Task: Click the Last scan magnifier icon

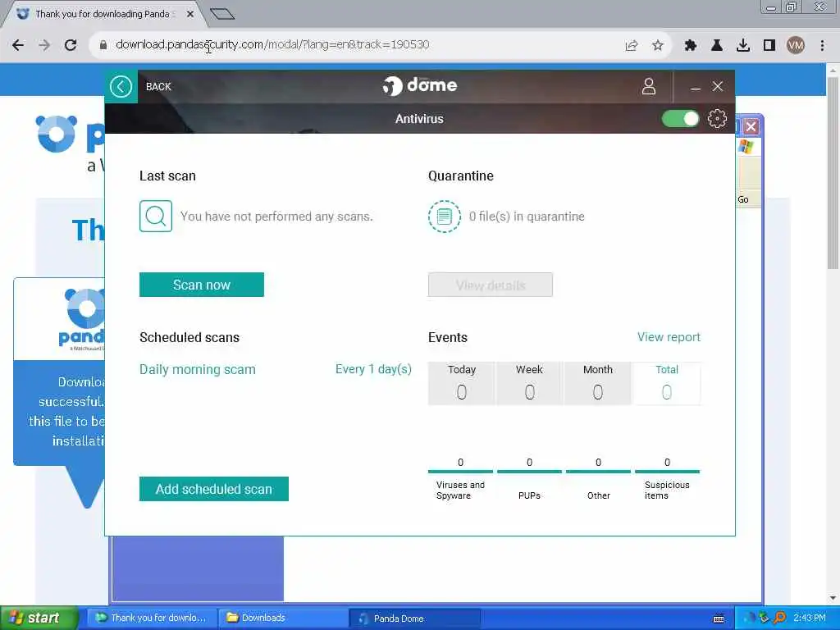Action: 156,216
